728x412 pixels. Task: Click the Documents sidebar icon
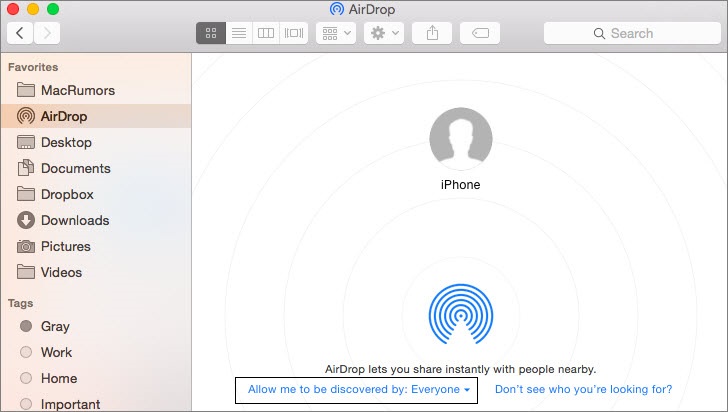click(x=26, y=168)
